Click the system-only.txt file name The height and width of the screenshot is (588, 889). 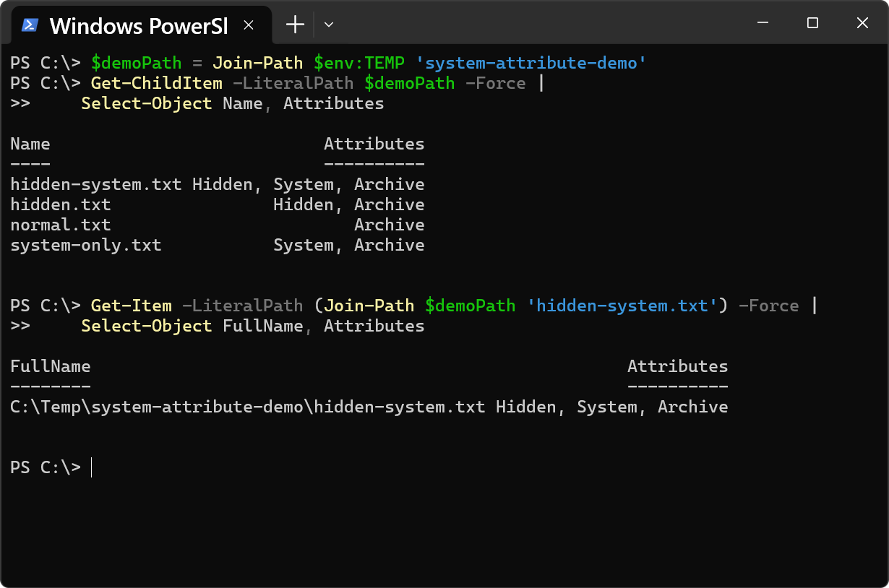[86, 245]
